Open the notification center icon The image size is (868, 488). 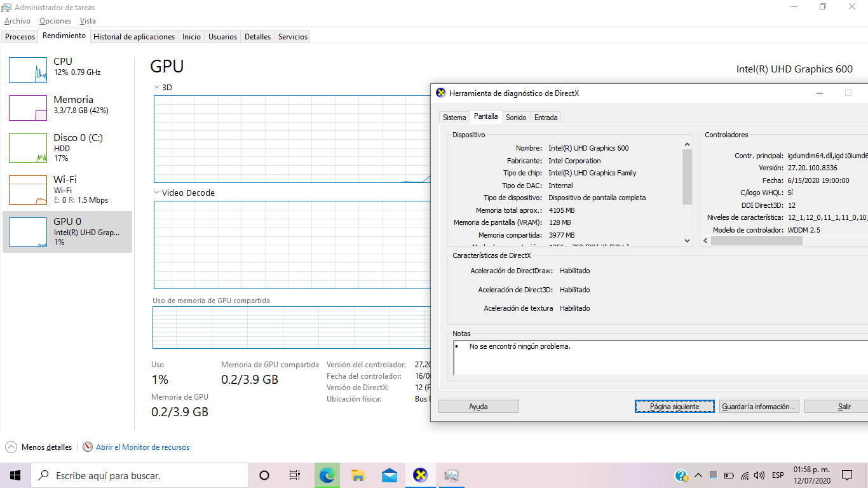coord(847,475)
